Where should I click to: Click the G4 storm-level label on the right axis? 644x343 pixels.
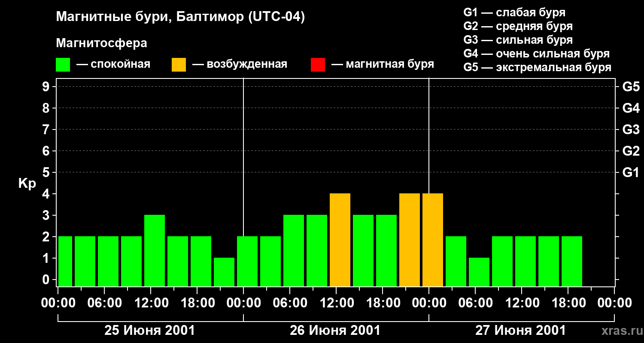click(631, 108)
